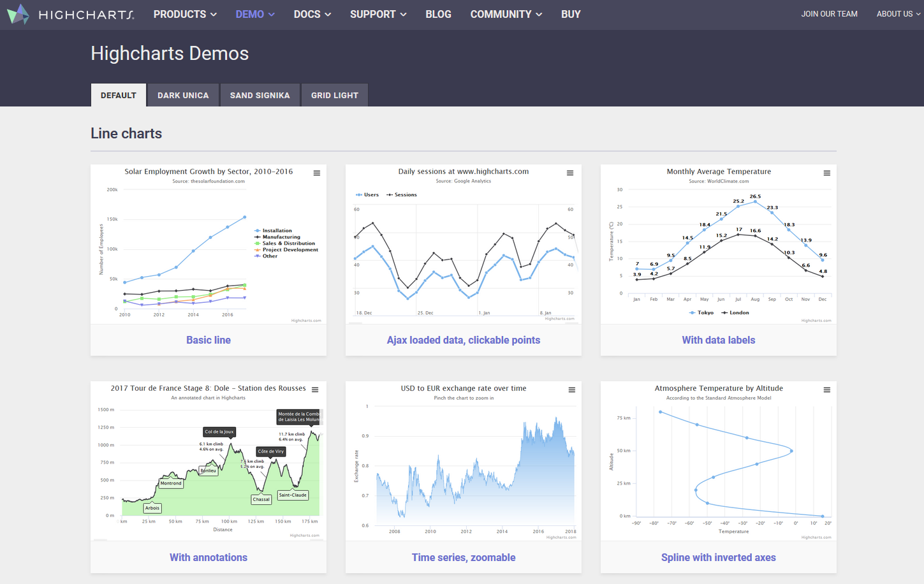Click the Atmosphere Temperature by Altitude title
This screenshot has width=924, height=584.
pos(719,388)
